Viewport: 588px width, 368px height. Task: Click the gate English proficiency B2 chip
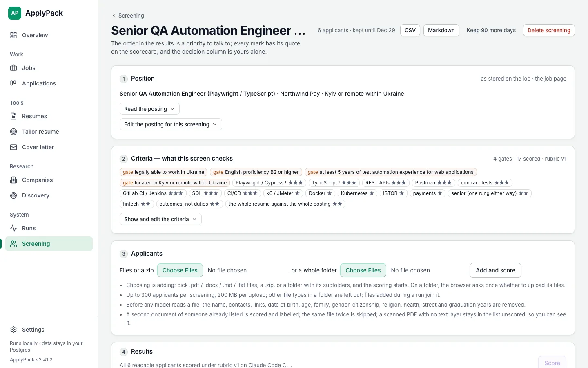[x=256, y=172]
